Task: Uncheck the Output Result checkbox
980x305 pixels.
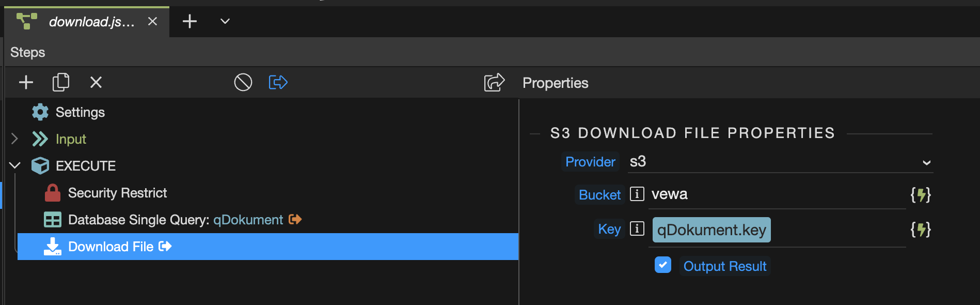Action: 663,265
